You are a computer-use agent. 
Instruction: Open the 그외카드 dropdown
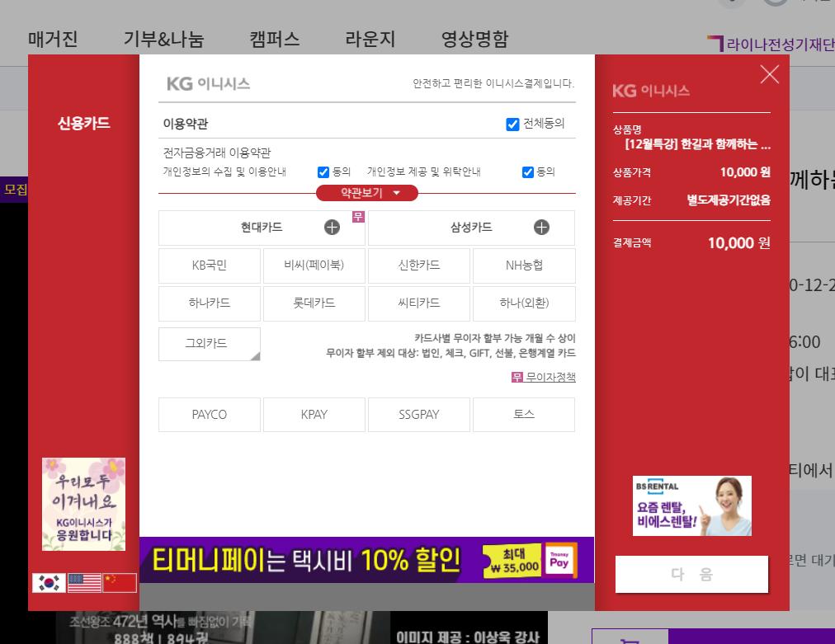pyautogui.click(x=210, y=344)
